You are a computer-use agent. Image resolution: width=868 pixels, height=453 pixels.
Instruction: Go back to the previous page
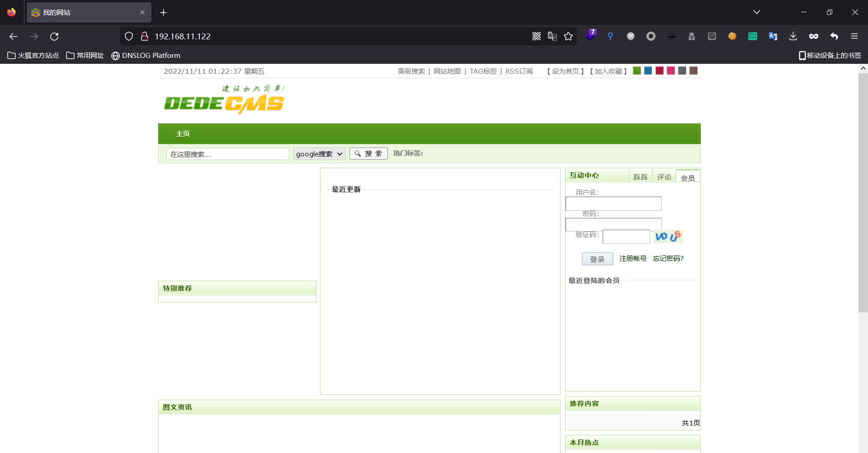coord(14,36)
